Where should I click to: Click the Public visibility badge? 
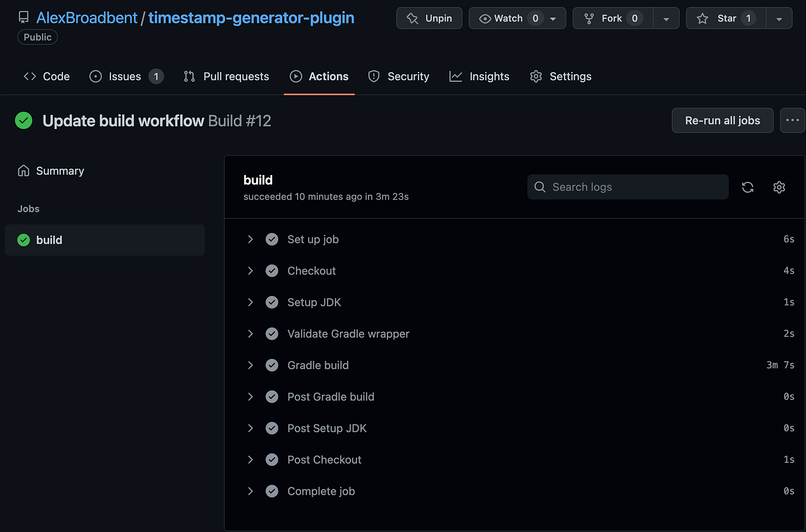tap(37, 37)
